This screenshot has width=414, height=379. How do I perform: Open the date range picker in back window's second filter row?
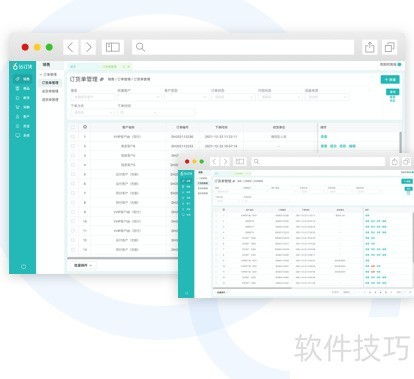click(156, 113)
